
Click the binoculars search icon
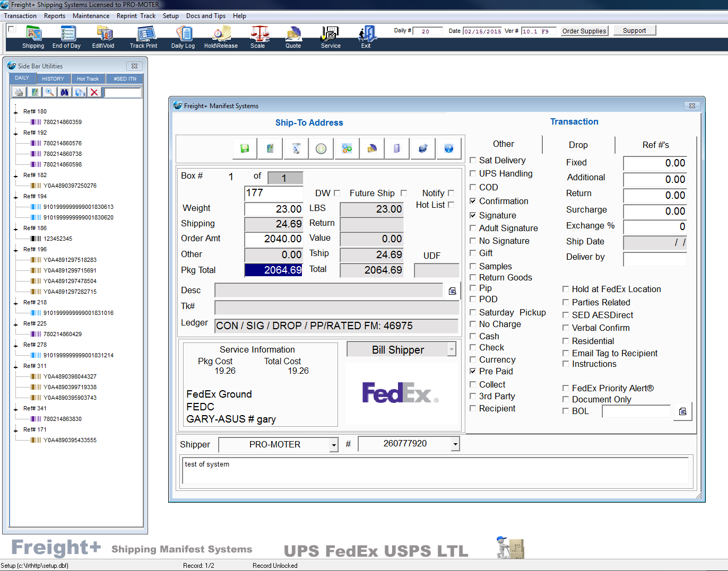click(64, 92)
